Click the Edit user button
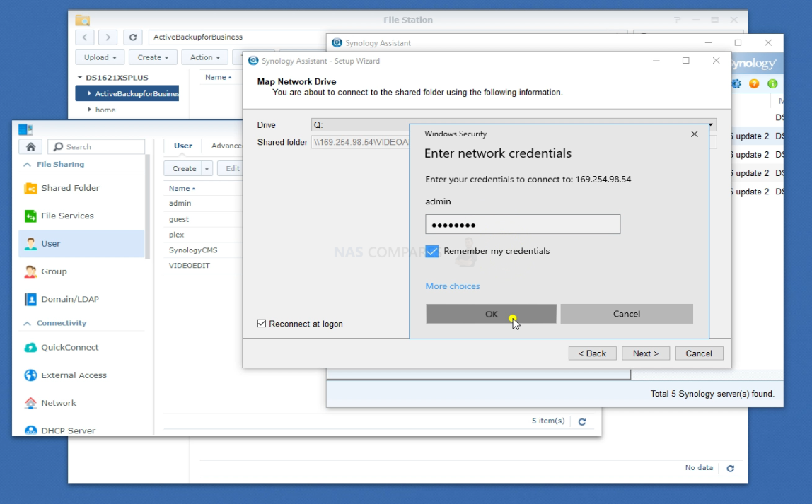Image resolution: width=812 pixels, height=504 pixels. [231, 169]
